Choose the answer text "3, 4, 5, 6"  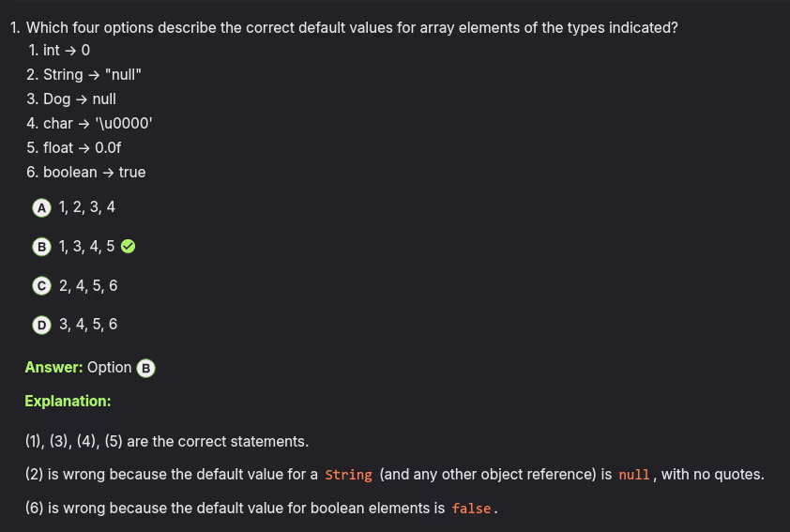[87, 325]
